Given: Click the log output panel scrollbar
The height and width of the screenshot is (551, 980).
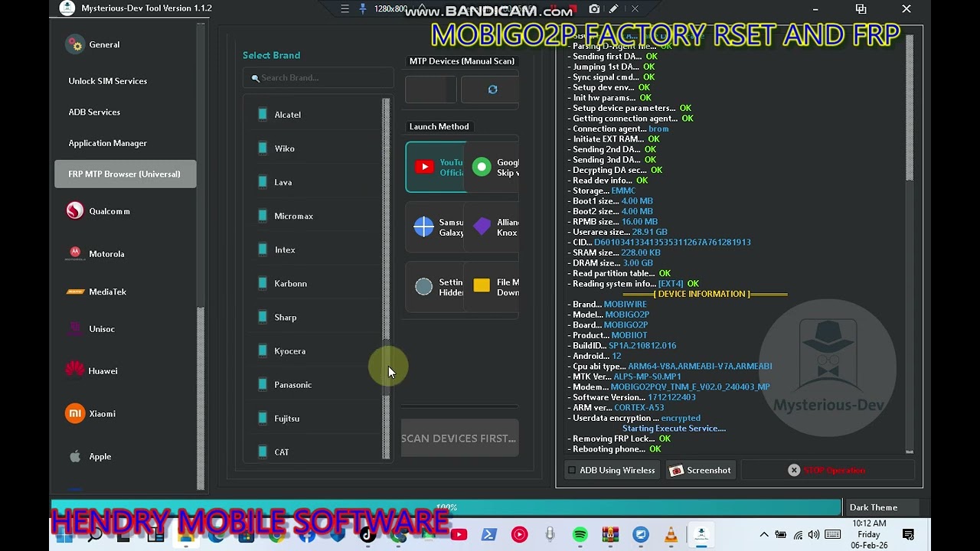Looking at the screenshot, I should point(910,243).
